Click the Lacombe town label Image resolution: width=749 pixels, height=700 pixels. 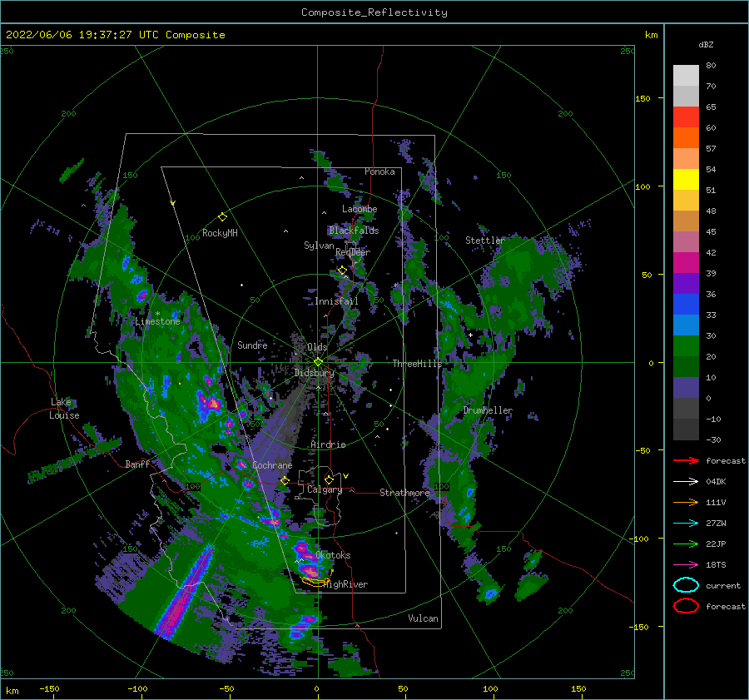point(360,209)
